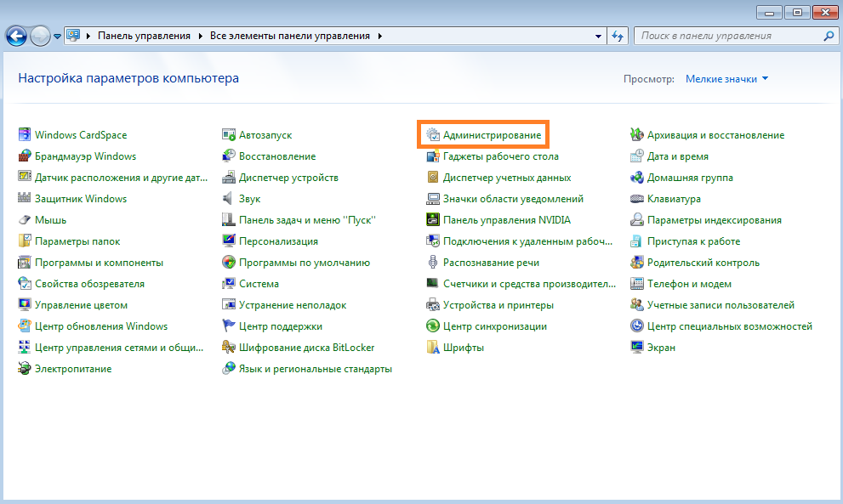Open the Защитник Windows icon
This screenshot has height=504, width=843.
[24, 198]
